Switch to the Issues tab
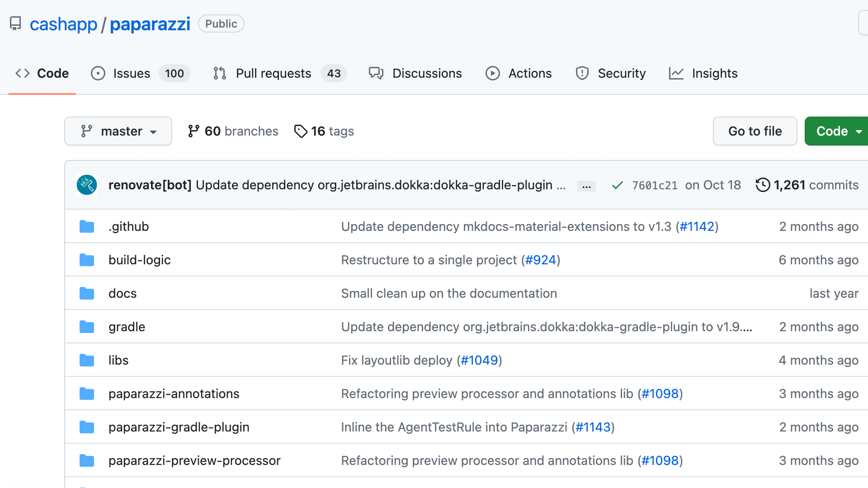This screenshot has height=488, width=868. 131,73
